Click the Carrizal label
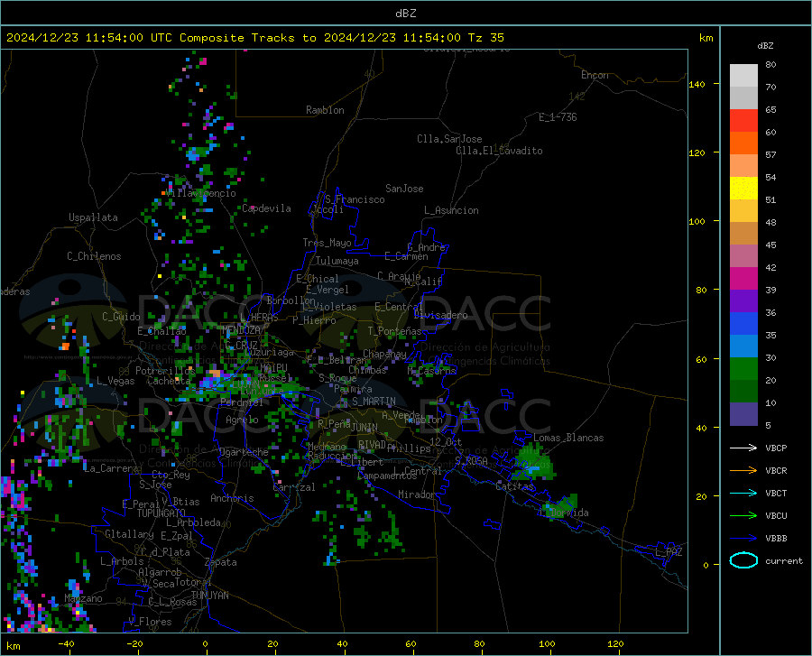Screen dimensions: 812x656 (x=294, y=487)
